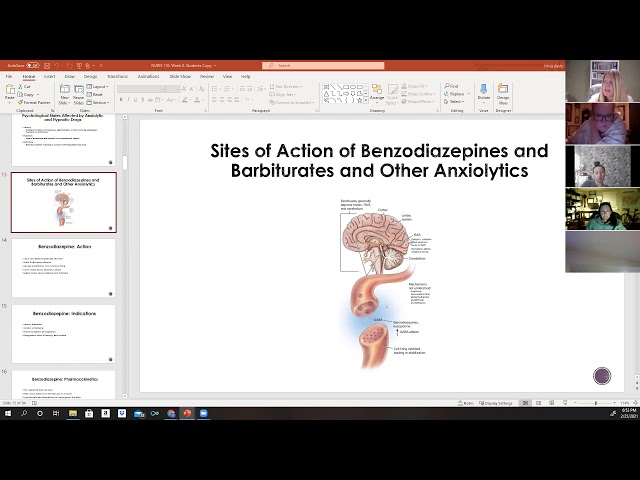Viewport: 640px width, 480px height.
Task: Expand the Text Direction dropdown
Action: pyautogui.click(x=287, y=87)
